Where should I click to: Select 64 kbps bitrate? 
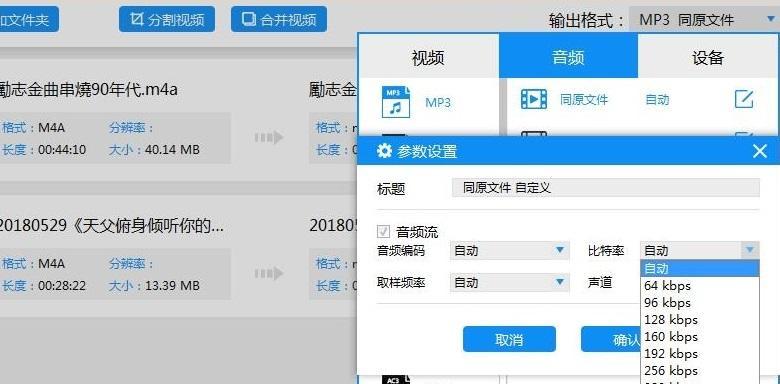pyautogui.click(x=700, y=286)
